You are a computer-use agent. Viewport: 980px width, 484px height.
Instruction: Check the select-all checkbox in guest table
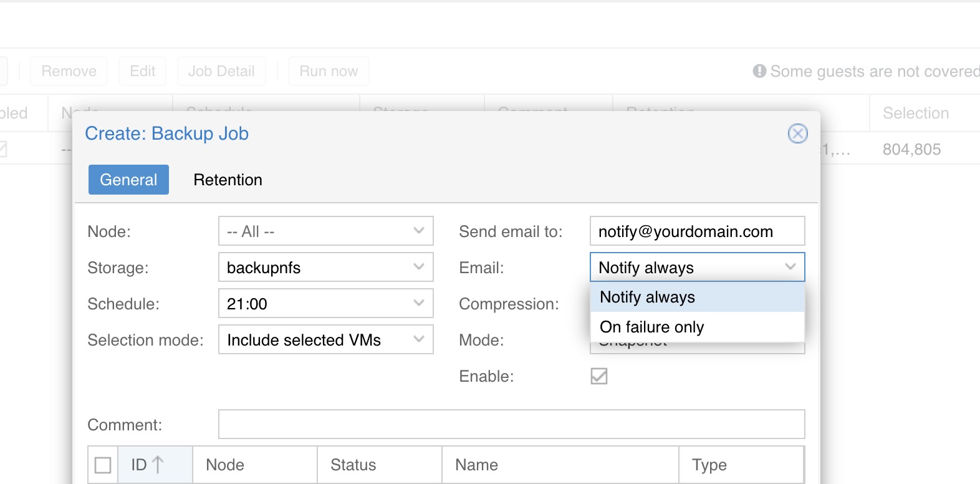click(x=103, y=465)
